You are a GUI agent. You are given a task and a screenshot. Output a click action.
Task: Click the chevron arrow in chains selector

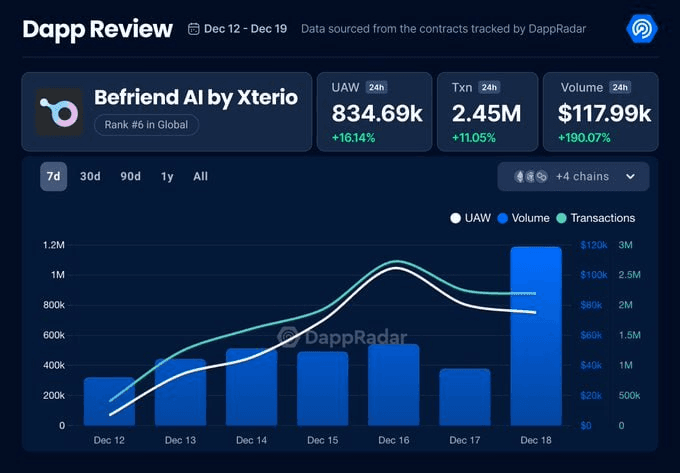point(630,177)
